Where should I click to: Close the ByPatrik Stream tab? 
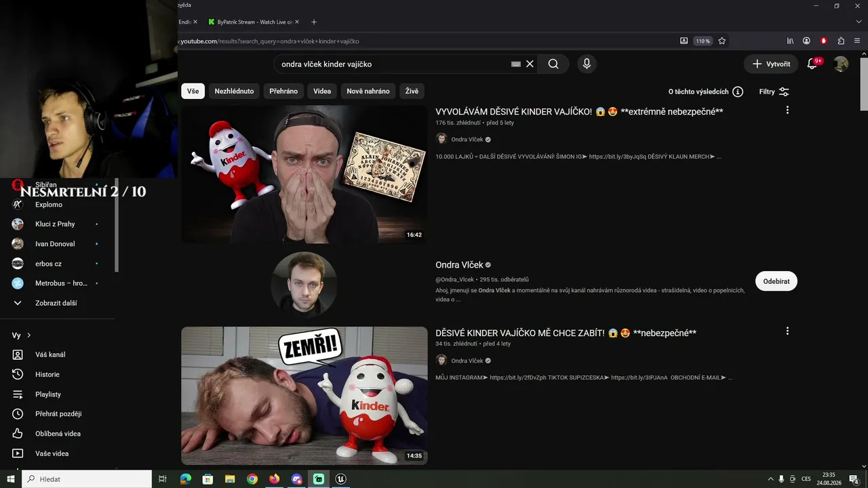pos(297,22)
